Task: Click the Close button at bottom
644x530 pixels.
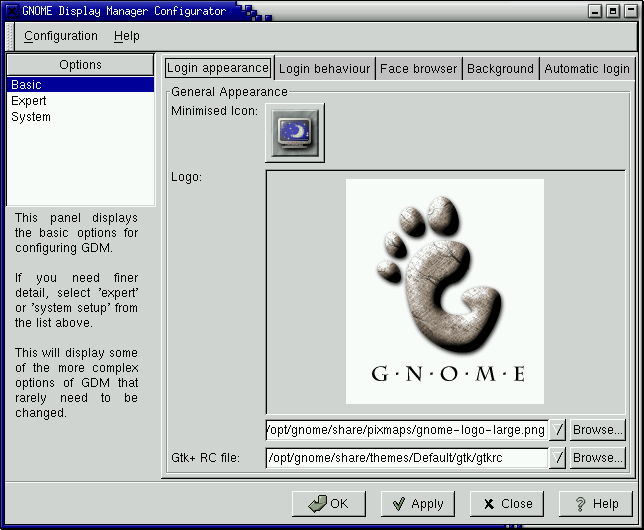Action: 507,504
